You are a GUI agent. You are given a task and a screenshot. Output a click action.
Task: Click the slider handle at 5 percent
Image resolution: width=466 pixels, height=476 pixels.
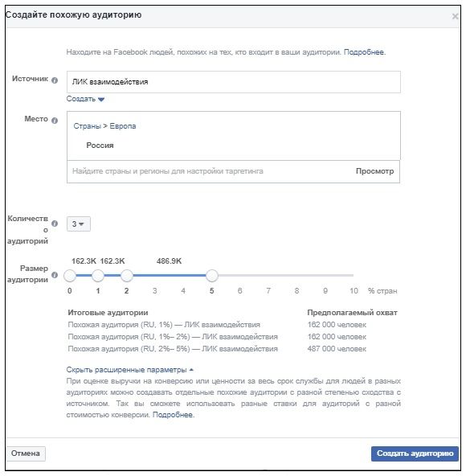(212, 276)
